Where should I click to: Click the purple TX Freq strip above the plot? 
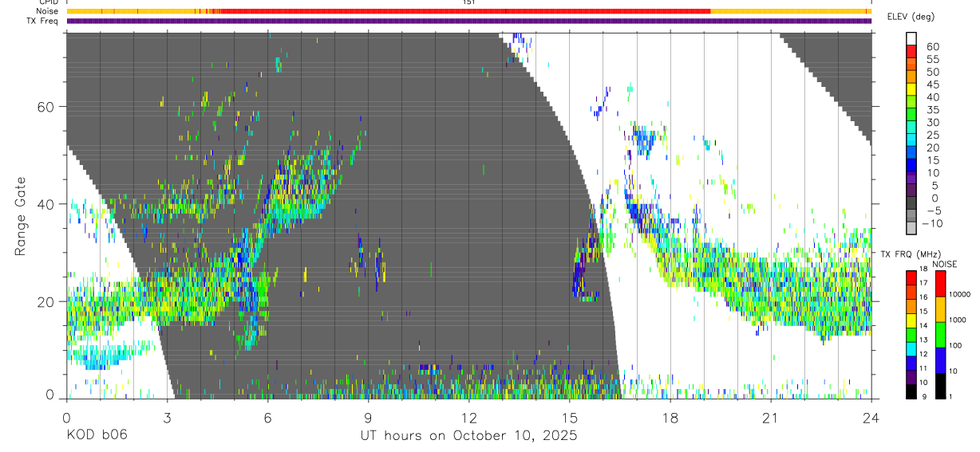tap(469, 21)
